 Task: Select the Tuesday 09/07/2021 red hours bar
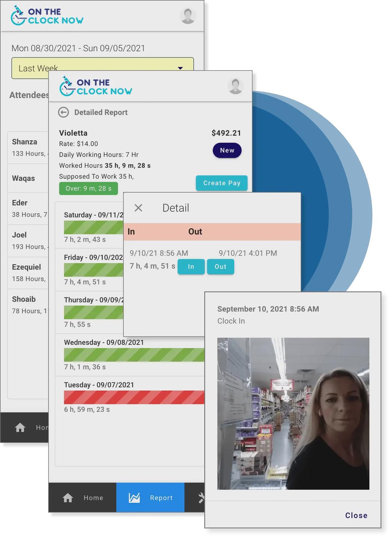[x=134, y=397]
